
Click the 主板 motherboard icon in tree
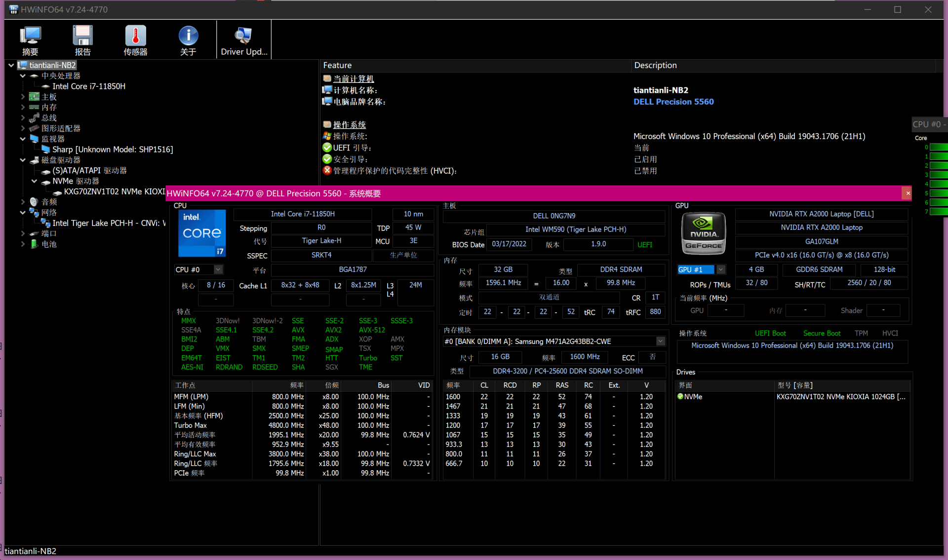pyautogui.click(x=34, y=97)
